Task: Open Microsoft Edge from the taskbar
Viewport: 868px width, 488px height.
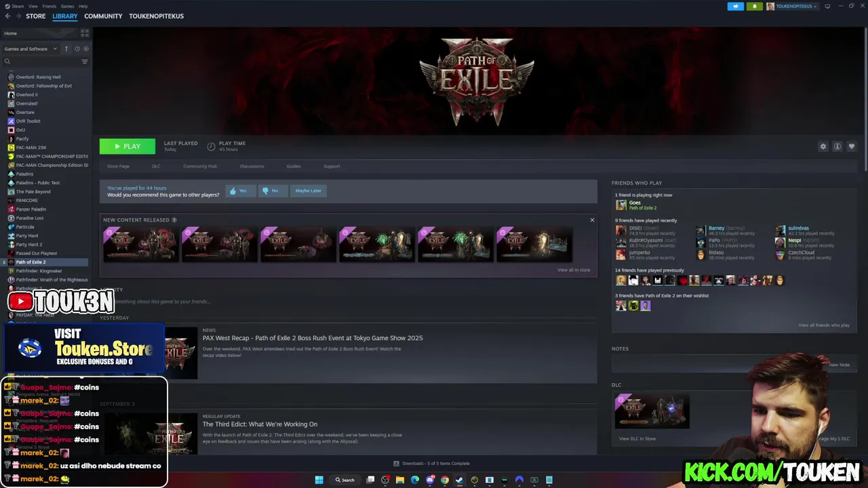Action: click(x=415, y=480)
